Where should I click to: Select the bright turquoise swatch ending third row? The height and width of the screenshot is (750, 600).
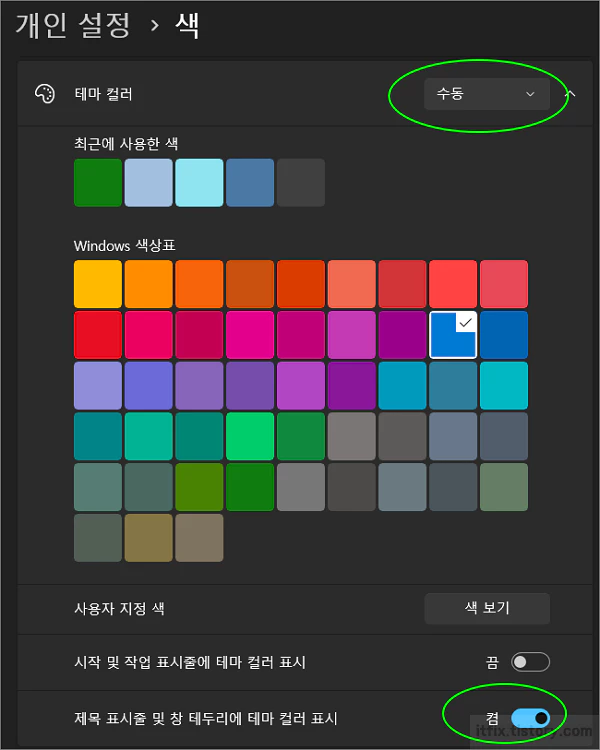point(504,386)
